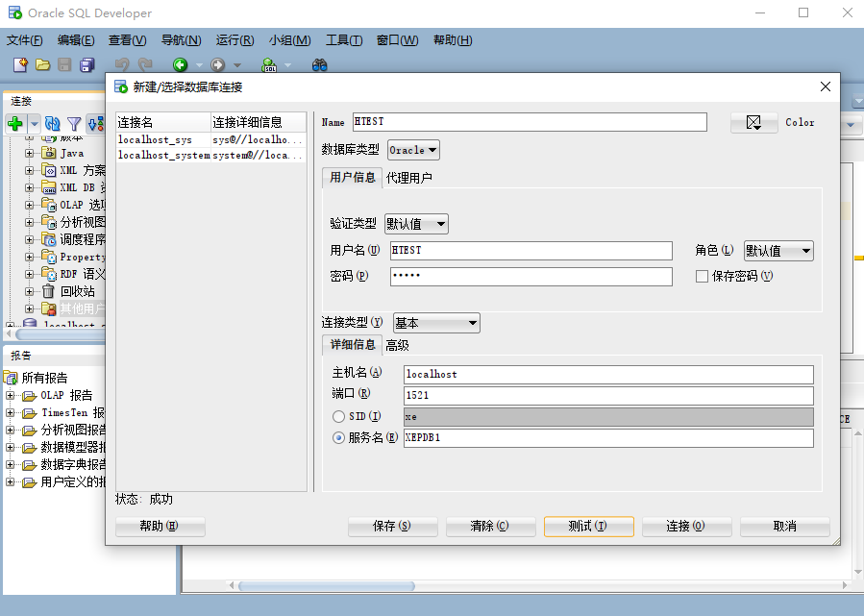This screenshot has height=616, width=864.
Task: Click the 所有报告 all reports icon
Action: (x=11, y=378)
